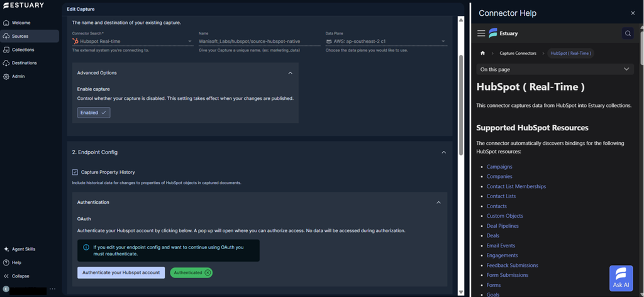Click the user avatar icon
Image resolution: width=644 pixels, height=297 pixels.
[5, 289]
